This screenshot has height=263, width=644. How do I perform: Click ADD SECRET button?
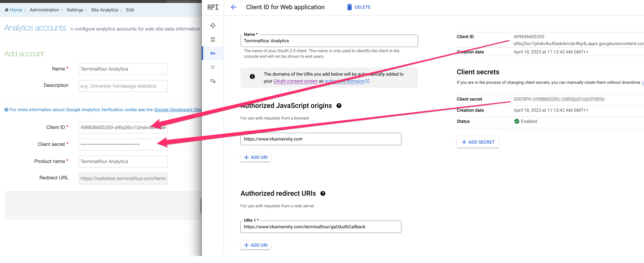(x=478, y=142)
